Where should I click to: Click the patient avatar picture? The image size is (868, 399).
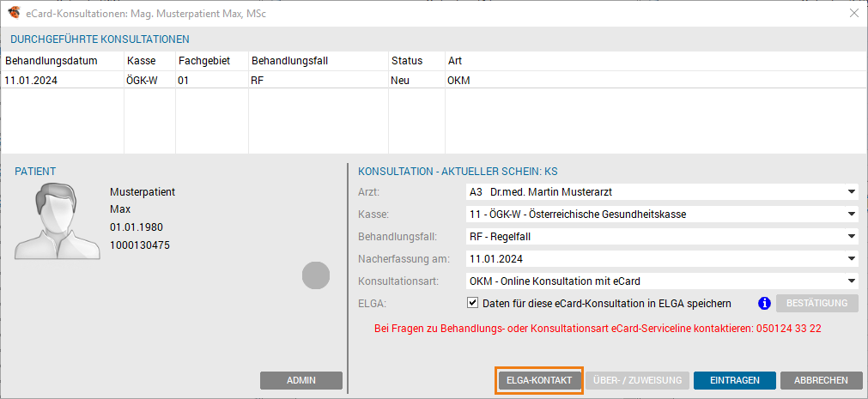point(57,222)
